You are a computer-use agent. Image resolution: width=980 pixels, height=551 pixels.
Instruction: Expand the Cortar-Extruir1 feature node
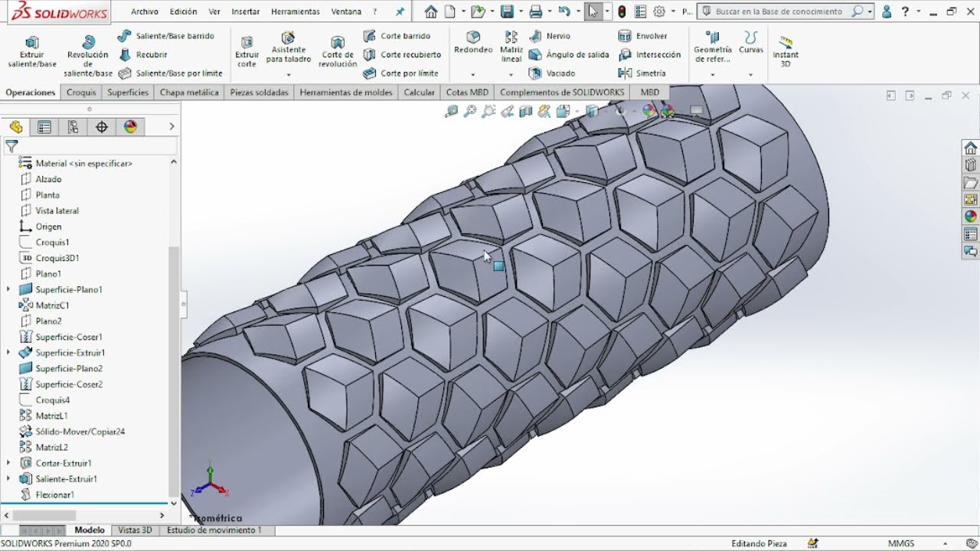click(x=8, y=463)
